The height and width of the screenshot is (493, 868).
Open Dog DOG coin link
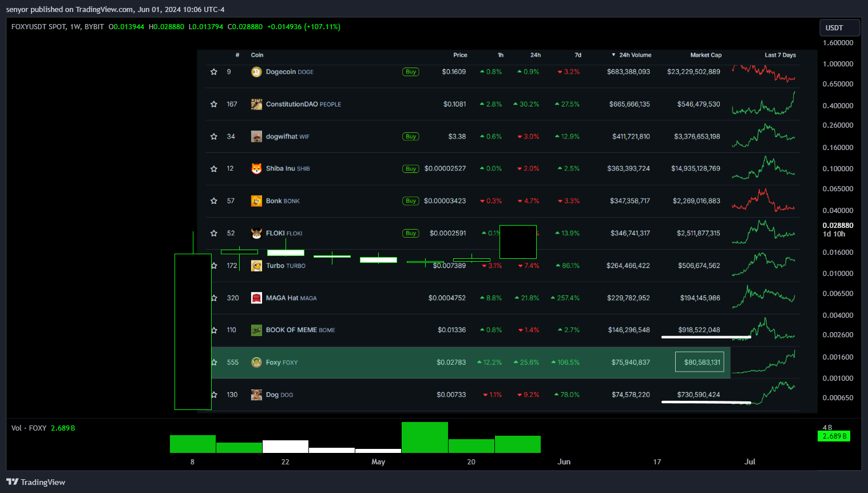pos(279,395)
